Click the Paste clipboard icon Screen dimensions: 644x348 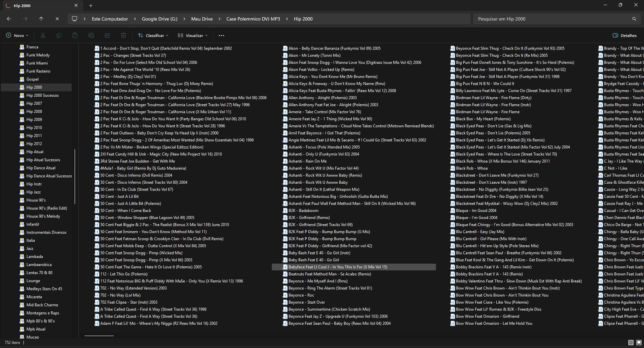(75, 35)
